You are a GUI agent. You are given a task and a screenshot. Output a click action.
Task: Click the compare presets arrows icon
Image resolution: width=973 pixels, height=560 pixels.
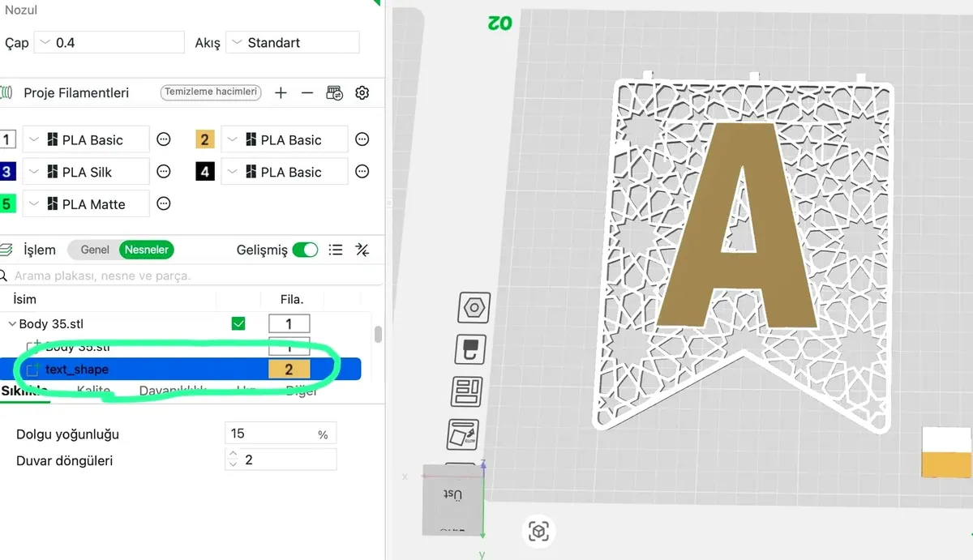coord(362,250)
